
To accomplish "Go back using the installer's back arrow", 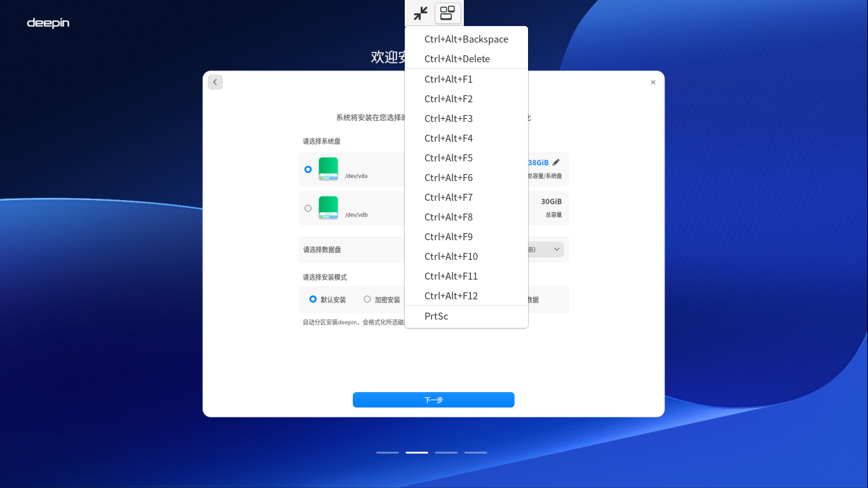I will click(215, 82).
